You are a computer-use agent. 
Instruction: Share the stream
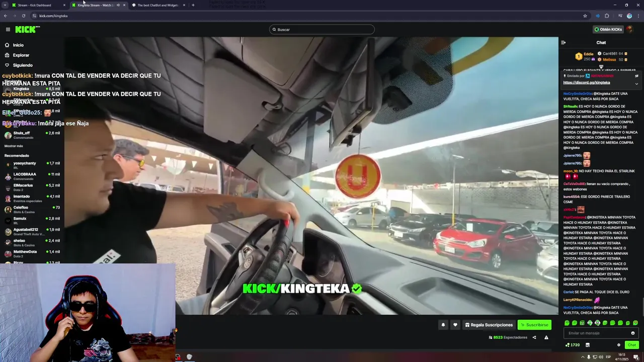[534, 337]
